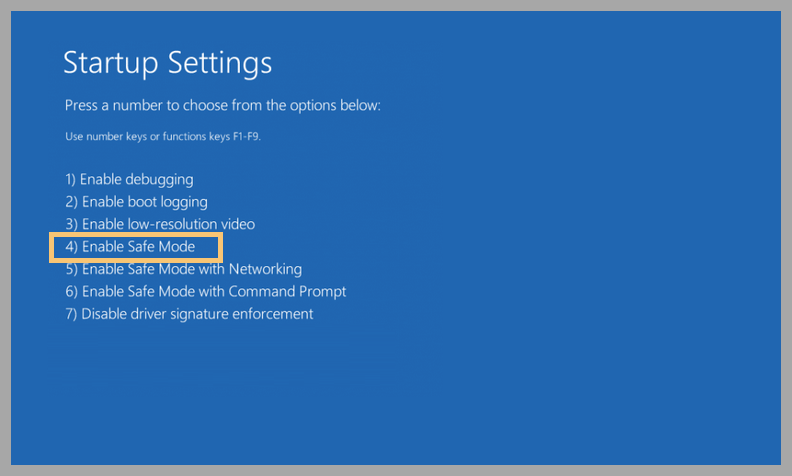Click the word 'Networking' in option 5
The height and width of the screenshot is (476, 792).
pos(265,269)
